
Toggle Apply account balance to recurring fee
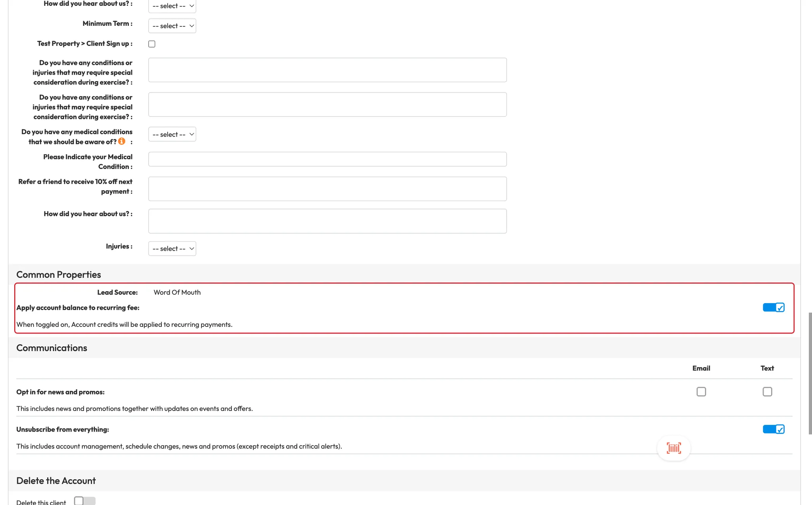[773, 307]
